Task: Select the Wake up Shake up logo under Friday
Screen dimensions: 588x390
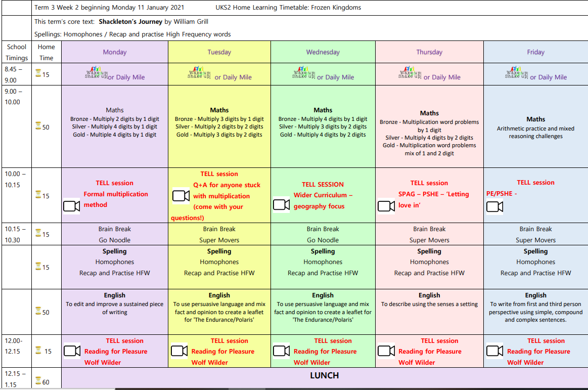Action: [x=516, y=73]
